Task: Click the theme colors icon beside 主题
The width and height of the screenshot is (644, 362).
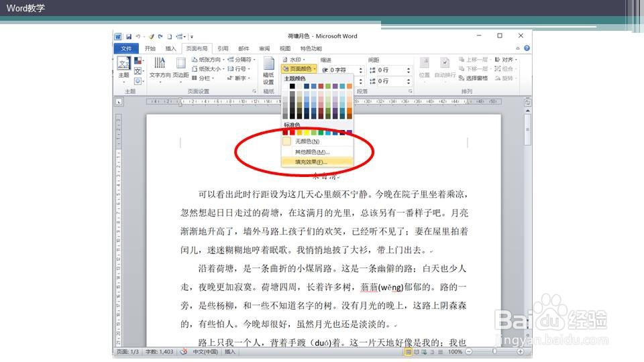Action: [x=138, y=61]
